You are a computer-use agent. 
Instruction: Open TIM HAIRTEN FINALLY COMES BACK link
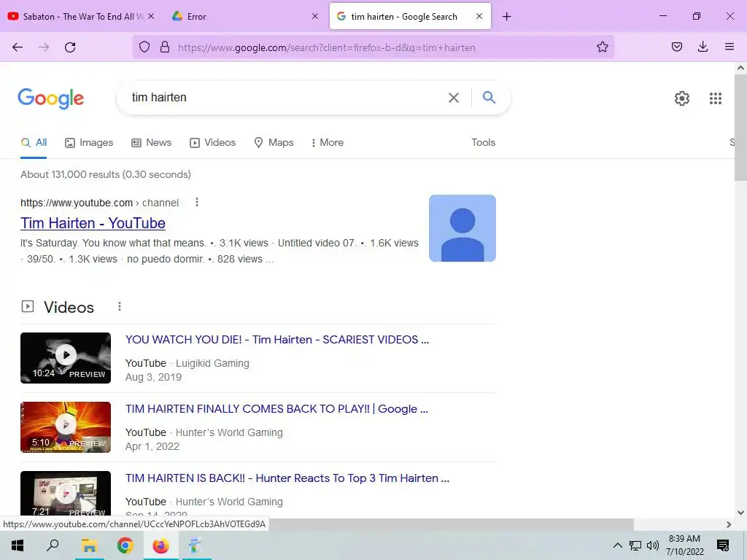point(276,408)
